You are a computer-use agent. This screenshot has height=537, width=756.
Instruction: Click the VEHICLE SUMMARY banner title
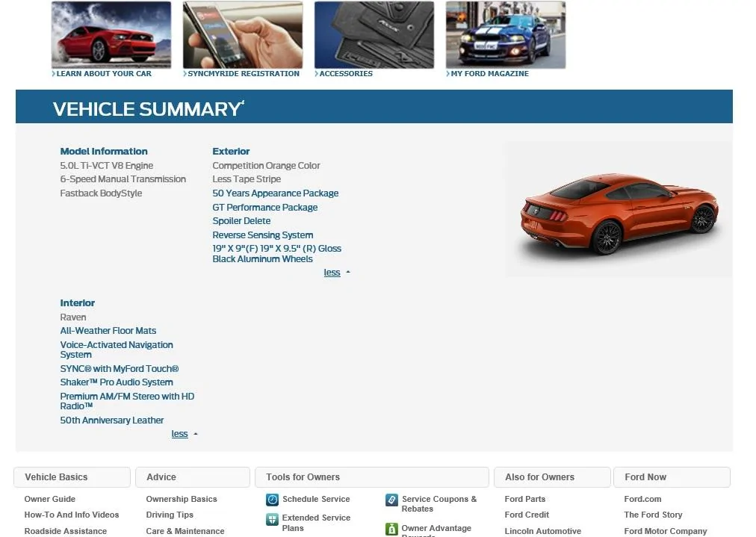coord(147,109)
